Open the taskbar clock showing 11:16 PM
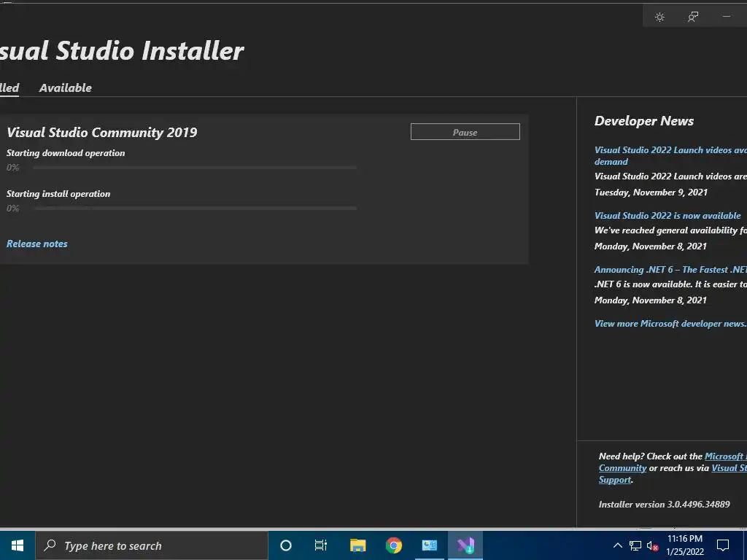 click(x=685, y=545)
